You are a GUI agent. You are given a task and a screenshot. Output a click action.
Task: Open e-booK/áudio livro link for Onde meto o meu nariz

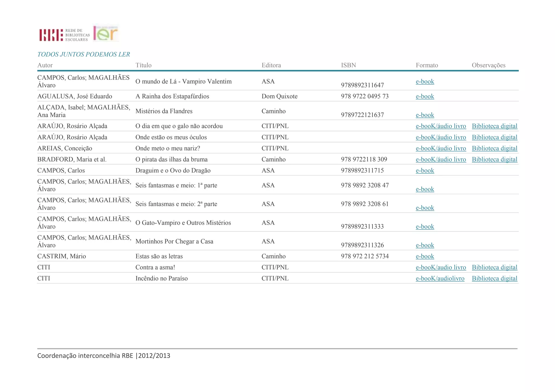pyautogui.click(x=441, y=148)
